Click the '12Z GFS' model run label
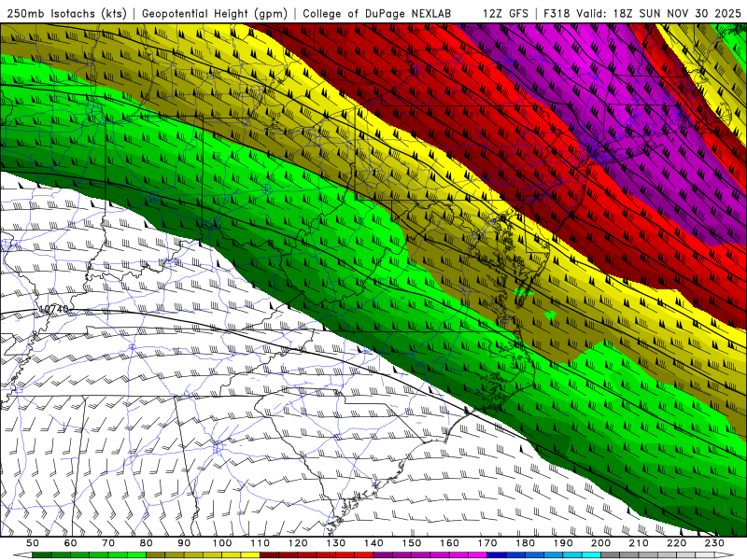This screenshot has width=747, height=560. coord(505,13)
